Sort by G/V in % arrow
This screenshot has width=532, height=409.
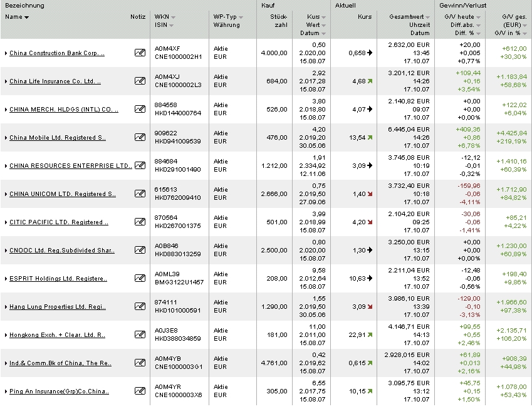pos(525,34)
